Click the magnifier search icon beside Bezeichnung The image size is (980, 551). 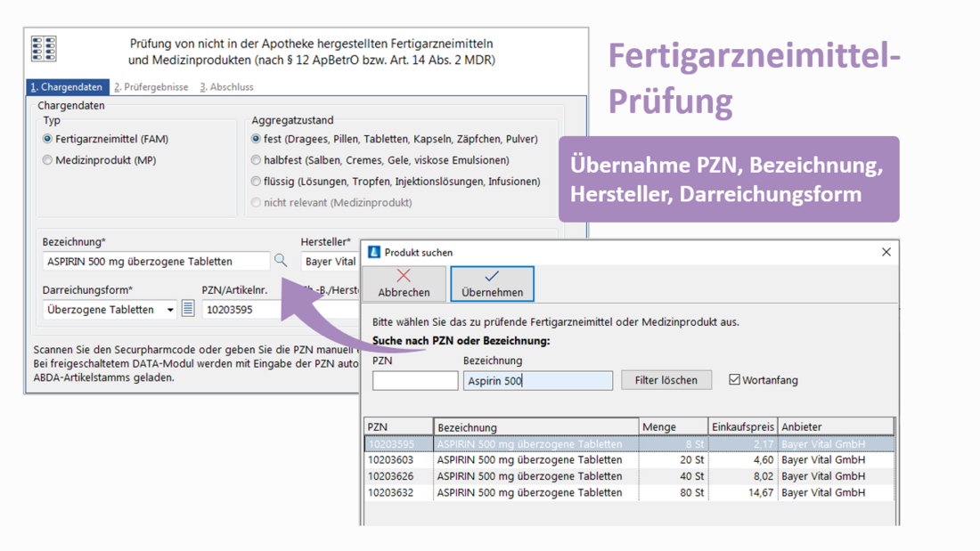281,261
